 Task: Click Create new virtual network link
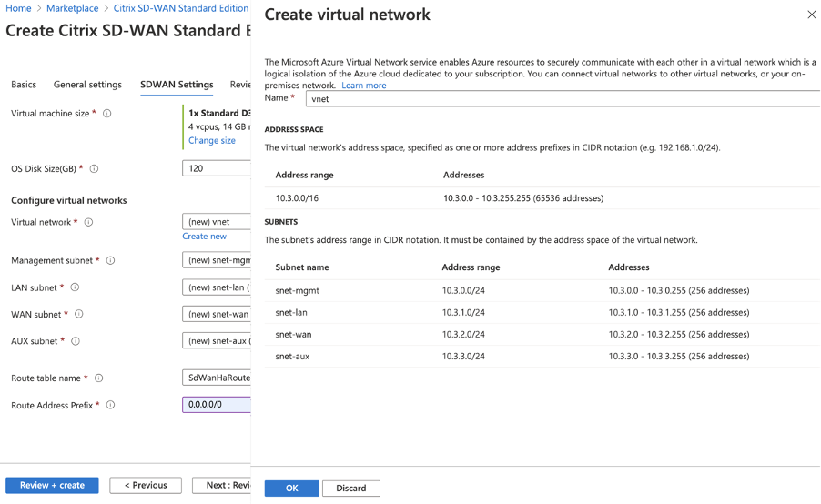[x=204, y=236]
